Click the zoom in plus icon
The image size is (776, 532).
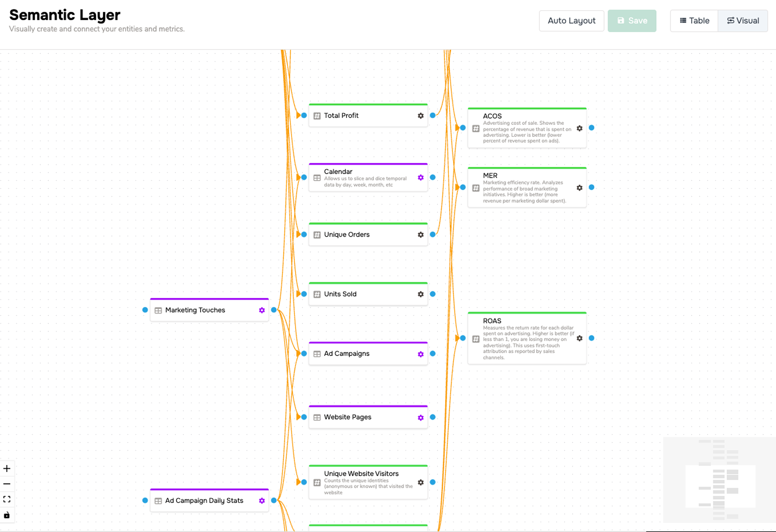(7, 468)
